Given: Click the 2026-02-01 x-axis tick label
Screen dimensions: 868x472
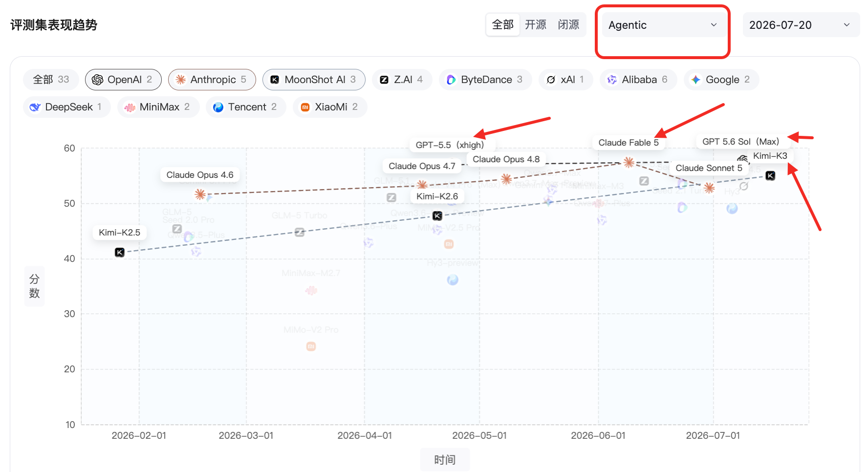Looking at the screenshot, I should click(139, 435).
